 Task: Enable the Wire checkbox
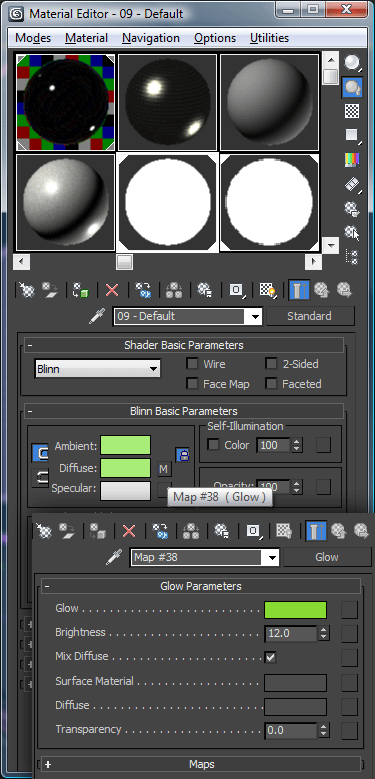pos(192,364)
